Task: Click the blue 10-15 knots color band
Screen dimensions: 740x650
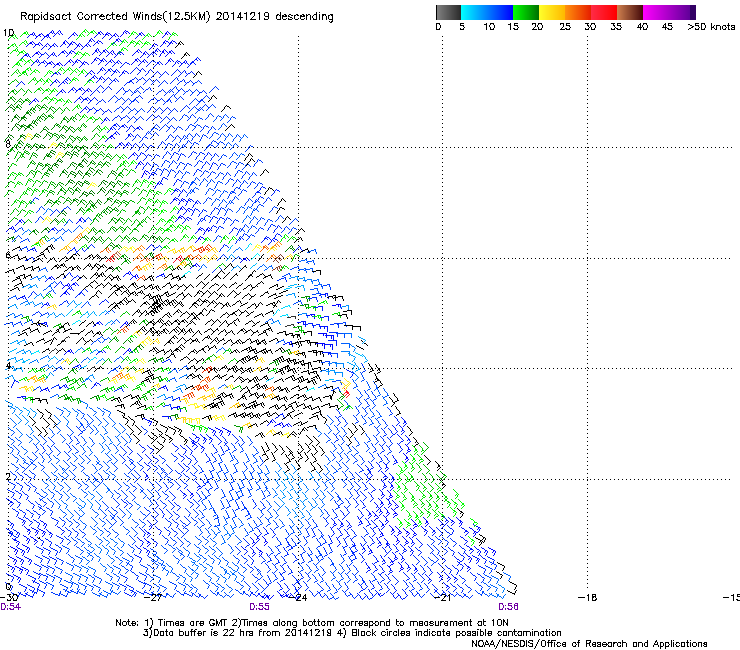Action: [x=500, y=12]
